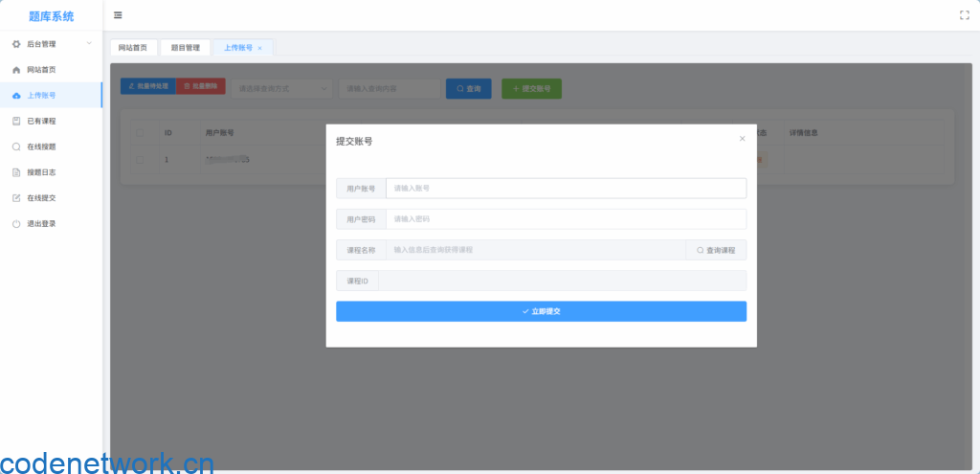Image resolution: width=980 pixels, height=474 pixels.
Task: Focus the 用户密码 input field
Action: point(565,219)
